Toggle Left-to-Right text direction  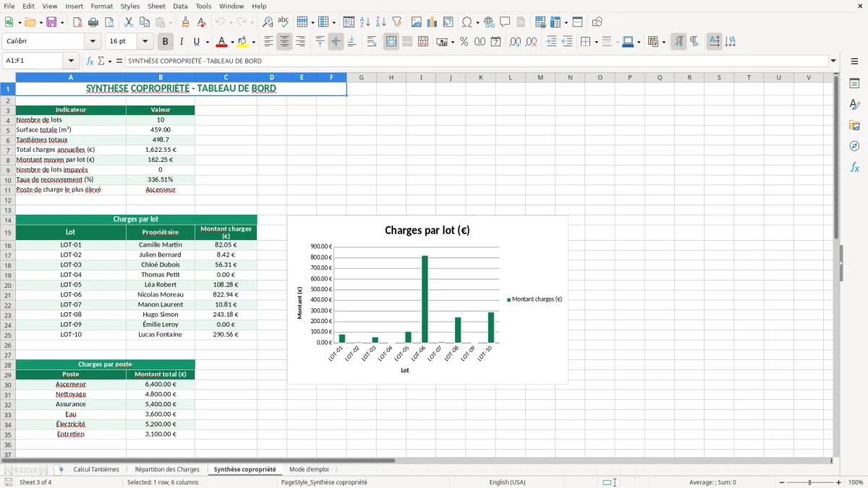pyautogui.click(x=678, y=42)
